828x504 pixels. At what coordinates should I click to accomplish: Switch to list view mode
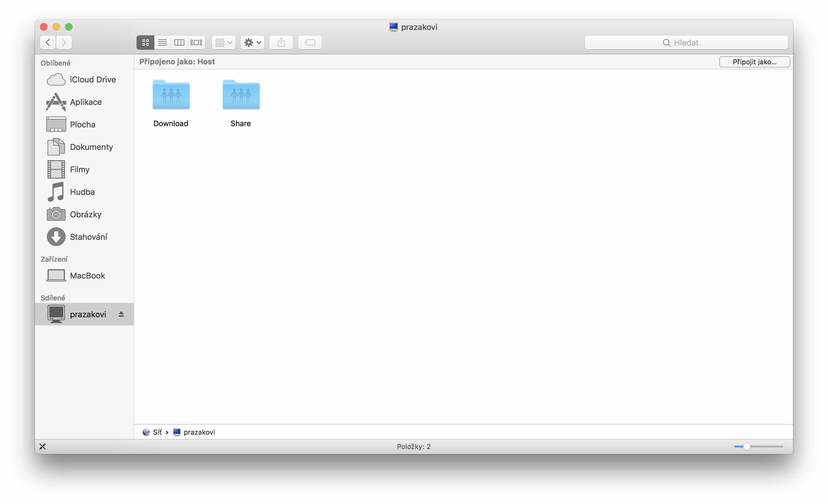point(162,43)
